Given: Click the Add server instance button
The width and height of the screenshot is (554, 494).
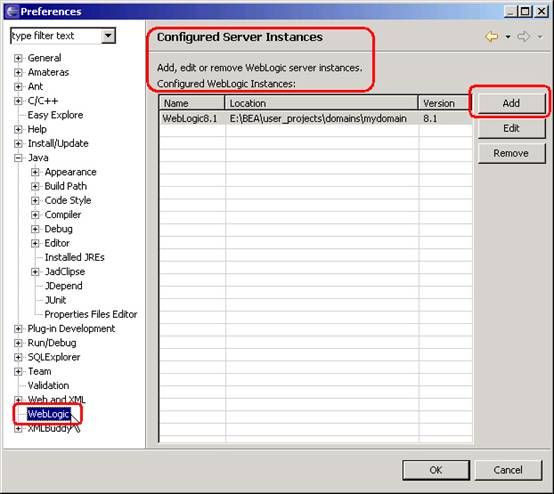Looking at the screenshot, I should [x=511, y=103].
